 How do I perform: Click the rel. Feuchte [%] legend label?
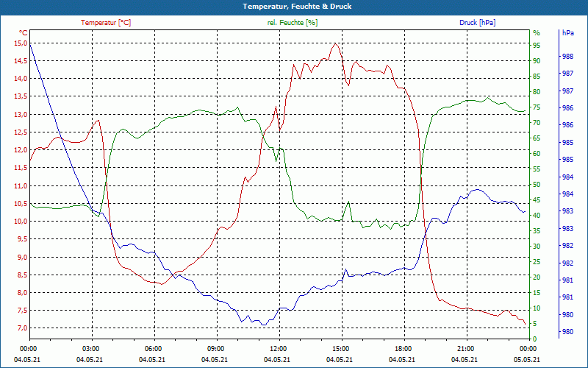[x=292, y=23]
